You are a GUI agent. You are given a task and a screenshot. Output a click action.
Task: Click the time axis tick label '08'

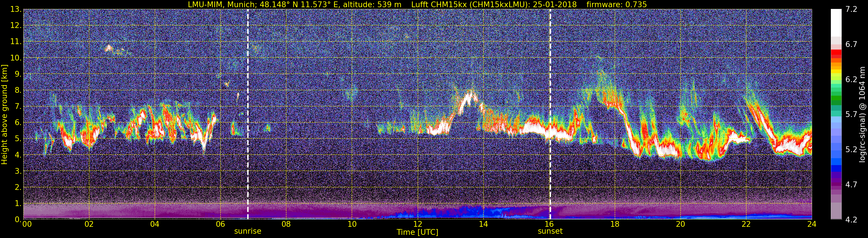286,224
